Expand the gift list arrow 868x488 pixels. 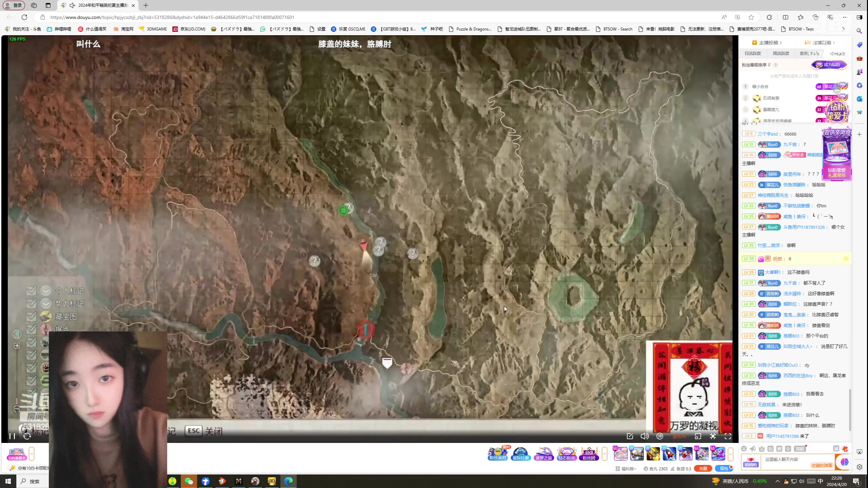pyautogui.click(x=730, y=454)
